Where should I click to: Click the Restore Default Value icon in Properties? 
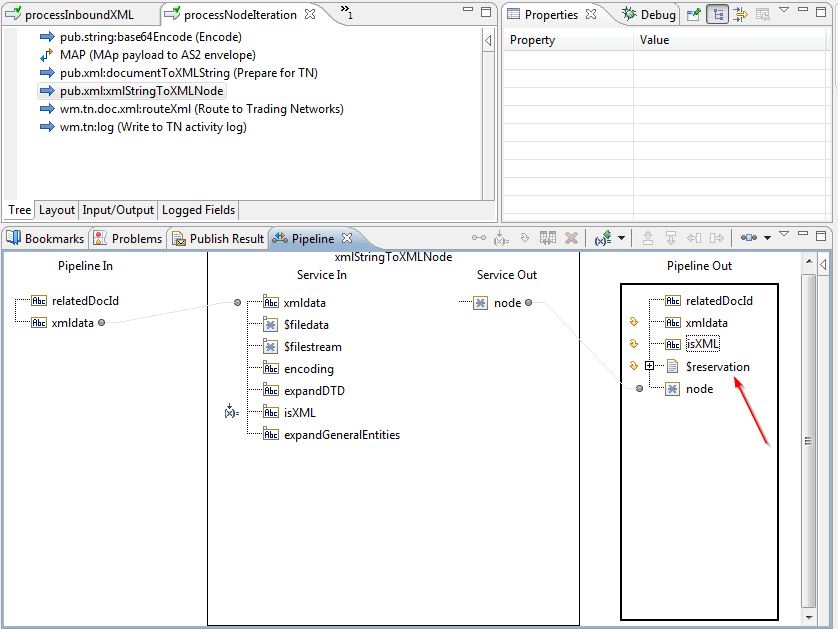tap(763, 14)
